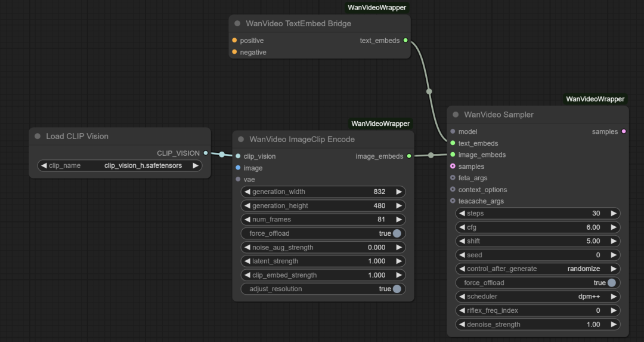
Task: Open the scheduler dpm++ dropdown
Action: (x=538, y=297)
